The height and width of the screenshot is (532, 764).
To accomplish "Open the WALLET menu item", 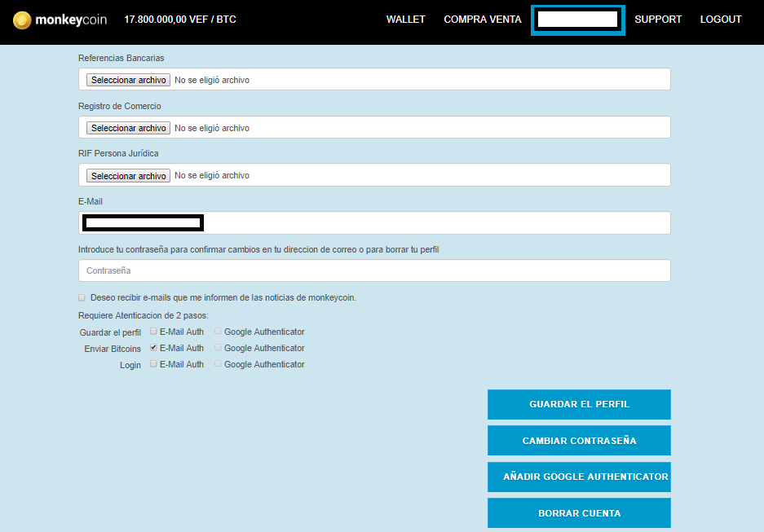I will pyautogui.click(x=405, y=20).
